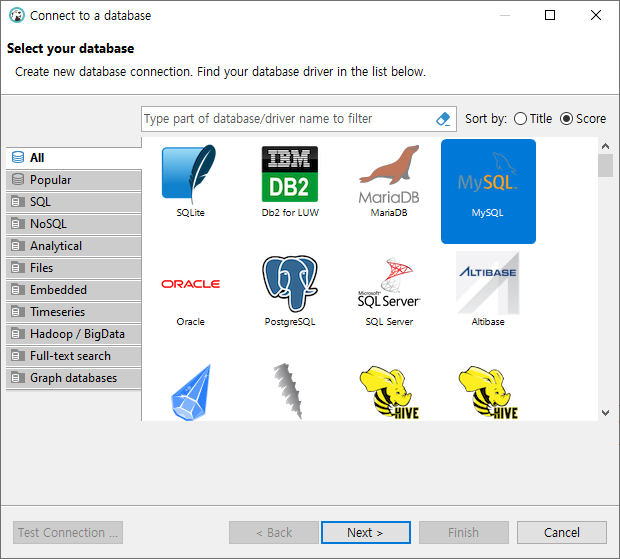Choose the Oracle database driver
620x559 pixels.
tap(190, 300)
